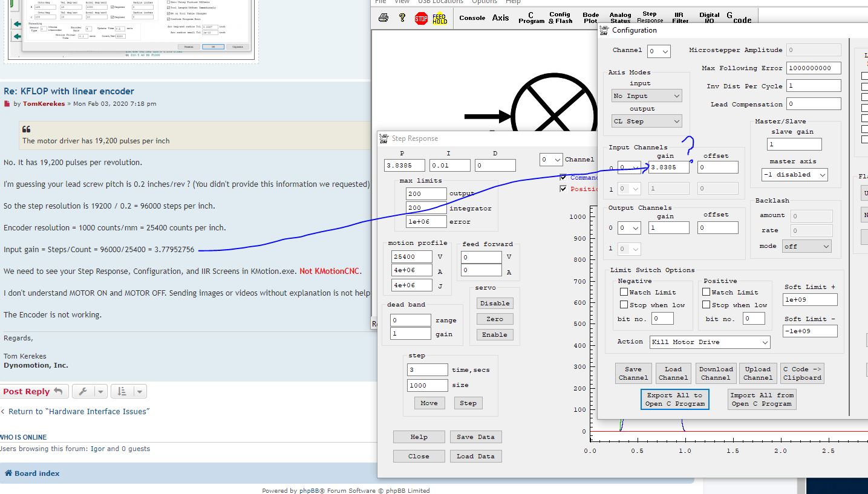Screen dimensions: 868x494
Task: Click the Post Reply button
Action: coord(34,392)
